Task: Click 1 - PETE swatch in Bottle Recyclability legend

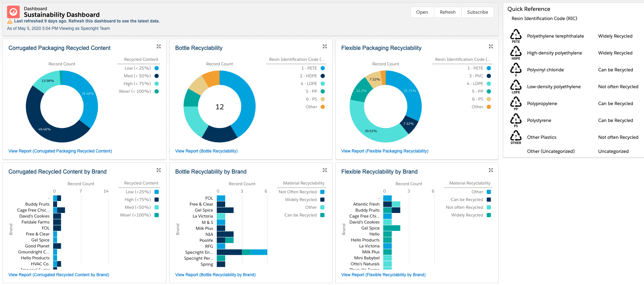Action: click(x=323, y=68)
